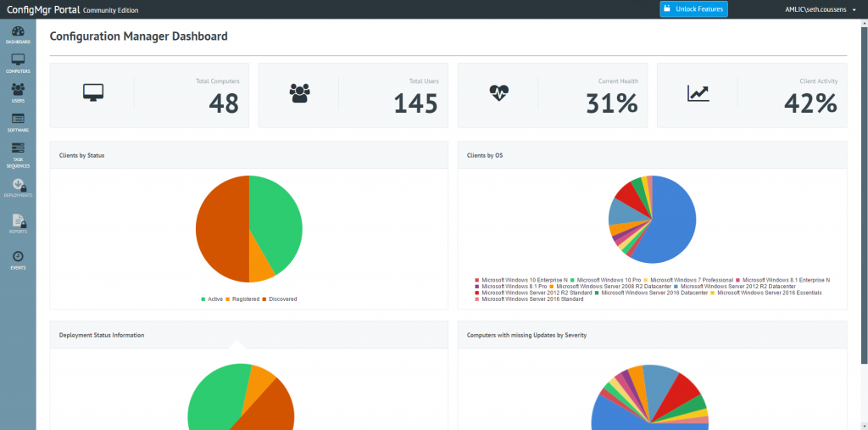The width and height of the screenshot is (868, 430).
Task: Toggle Windows Server 2012 R2 Standard legend entry
Action: pos(533,293)
